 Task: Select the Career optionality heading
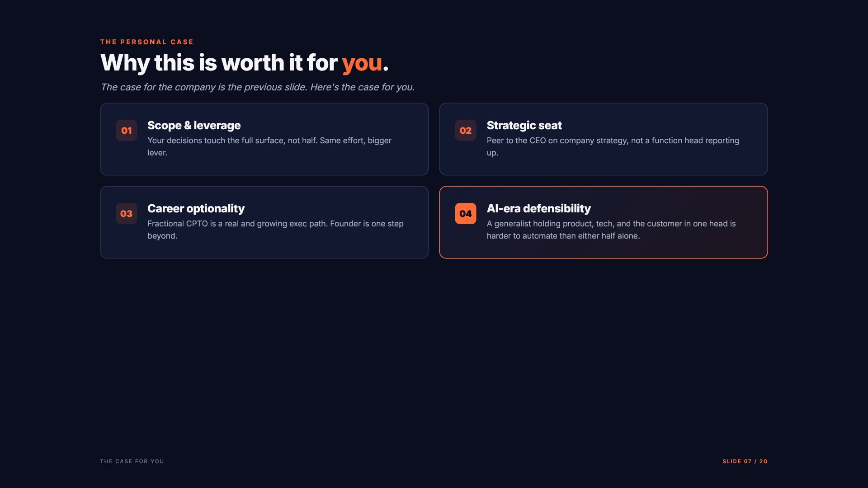pyautogui.click(x=196, y=208)
